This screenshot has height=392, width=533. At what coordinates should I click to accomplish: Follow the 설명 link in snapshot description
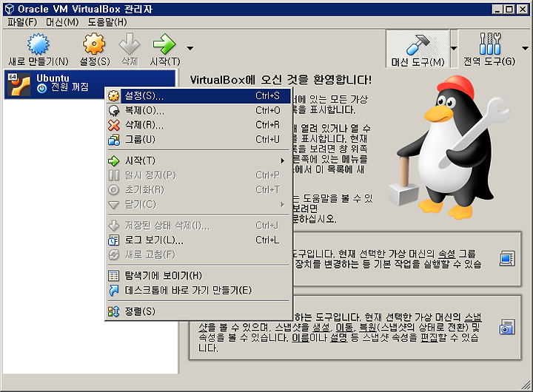point(338,338)
